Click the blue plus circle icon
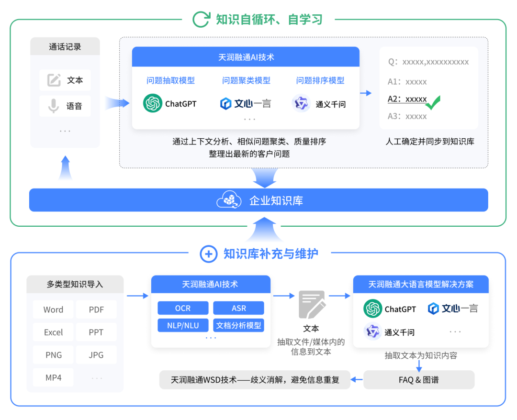 [x=208, y=254]
